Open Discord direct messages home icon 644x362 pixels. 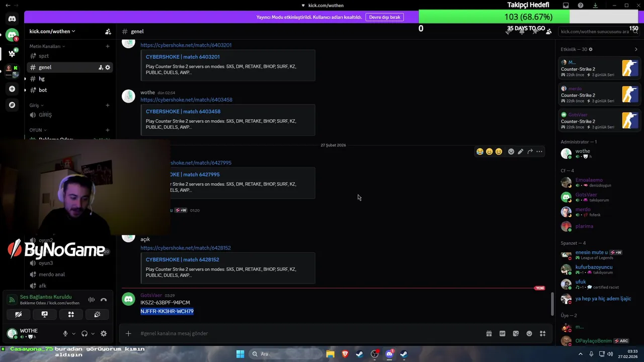pos(12,19)
